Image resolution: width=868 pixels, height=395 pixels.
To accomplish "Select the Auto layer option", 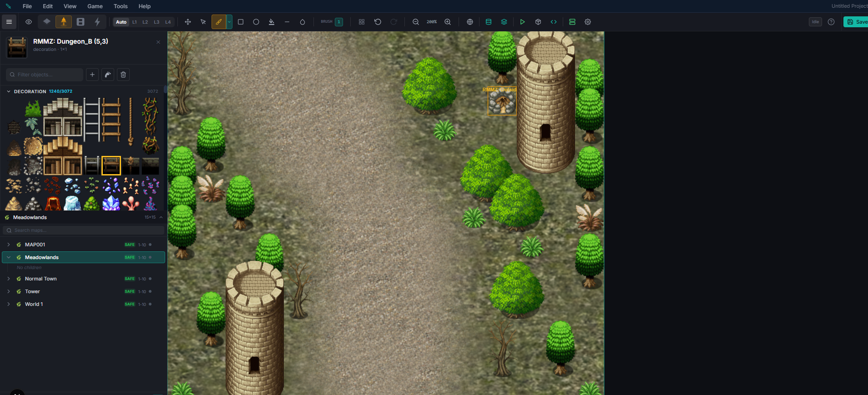I will point(121,22).
